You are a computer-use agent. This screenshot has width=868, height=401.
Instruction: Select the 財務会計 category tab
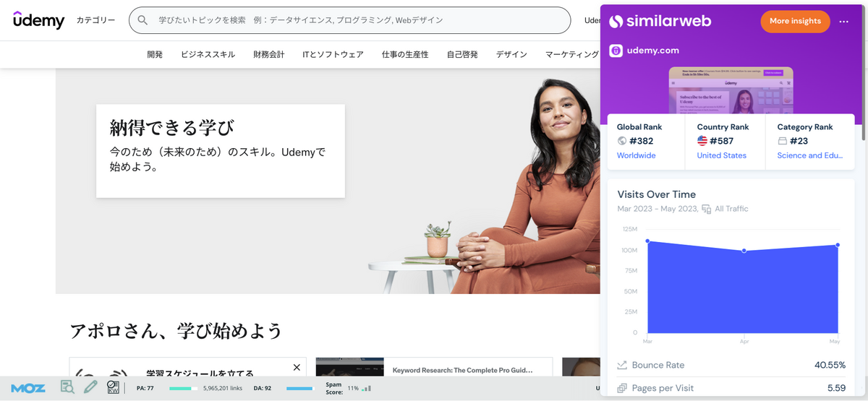click(x=268, y=54)
